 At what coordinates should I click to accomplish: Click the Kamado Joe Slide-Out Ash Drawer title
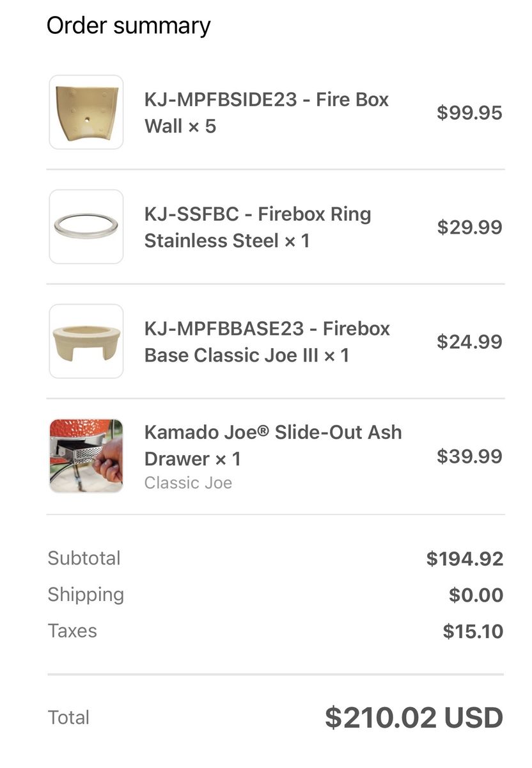coord(273,445)
